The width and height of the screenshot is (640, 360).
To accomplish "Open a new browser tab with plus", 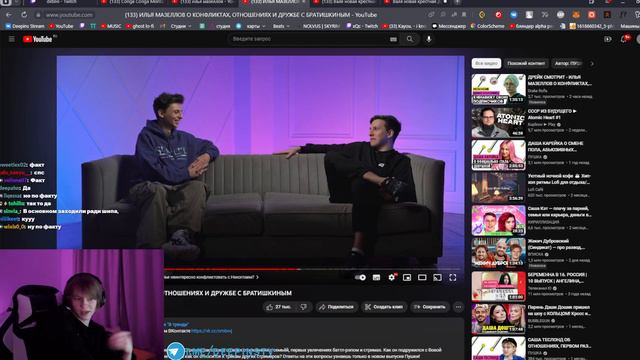I will pos(457,2).
